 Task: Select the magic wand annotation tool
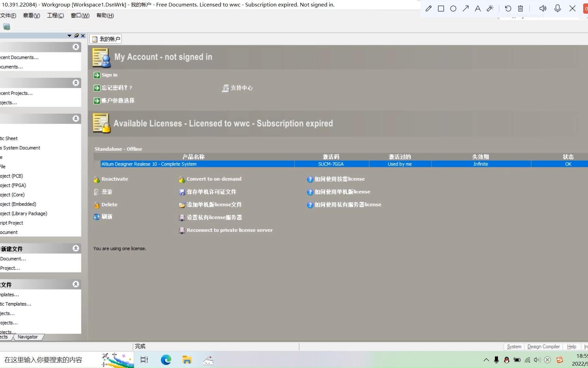(490, 9)
